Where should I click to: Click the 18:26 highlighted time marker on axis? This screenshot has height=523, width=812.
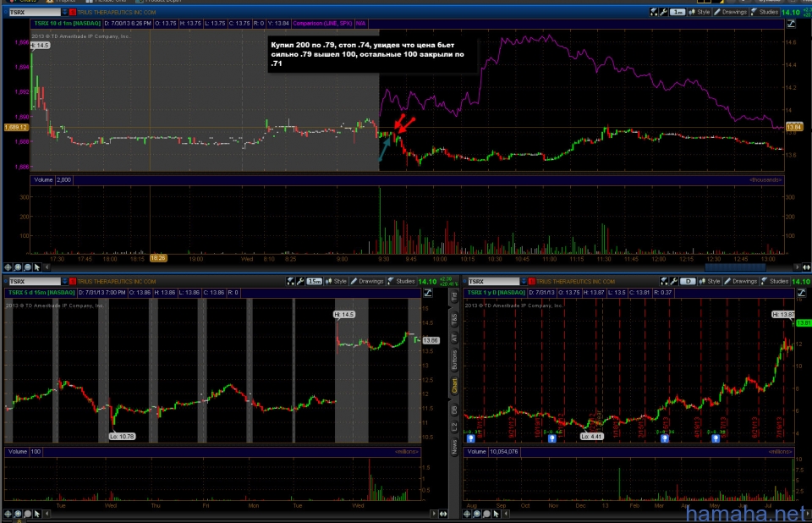tap(158, 257)
